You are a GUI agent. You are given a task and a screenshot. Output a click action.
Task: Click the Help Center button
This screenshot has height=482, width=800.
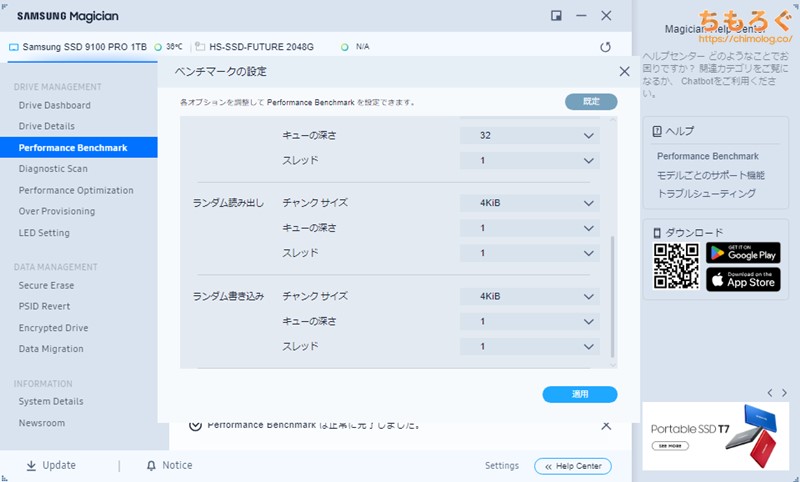572,466
